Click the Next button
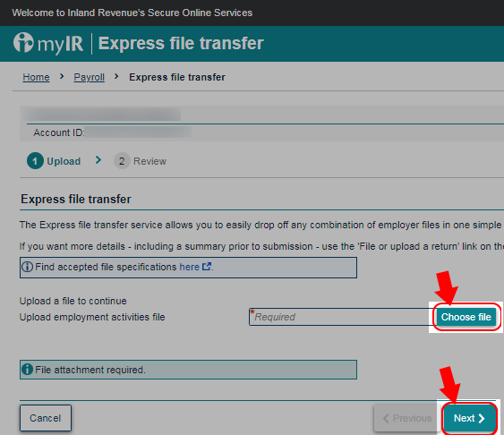Screen dimensions: 504x435 click(469, 418)
